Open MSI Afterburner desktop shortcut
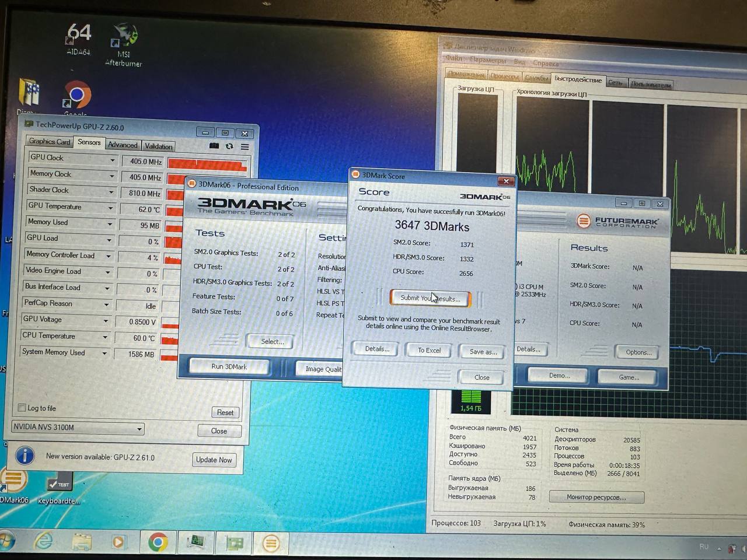 pyautogui.click(x=124, y=44)
